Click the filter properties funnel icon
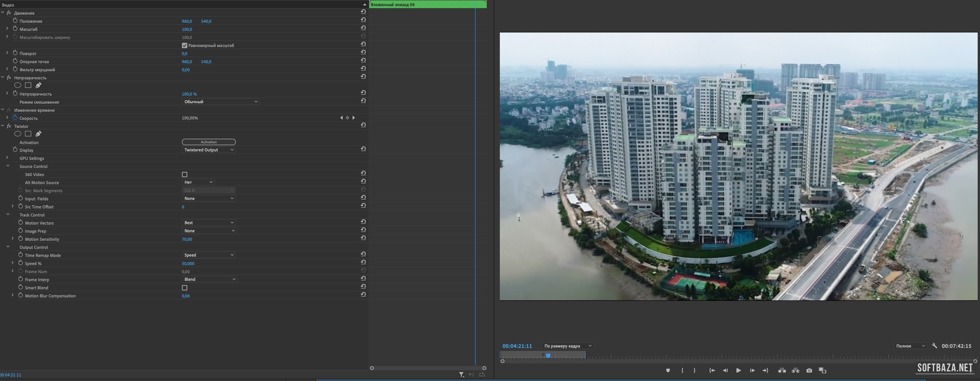Screen dimensions: 980x381 (x=461, y=374)
